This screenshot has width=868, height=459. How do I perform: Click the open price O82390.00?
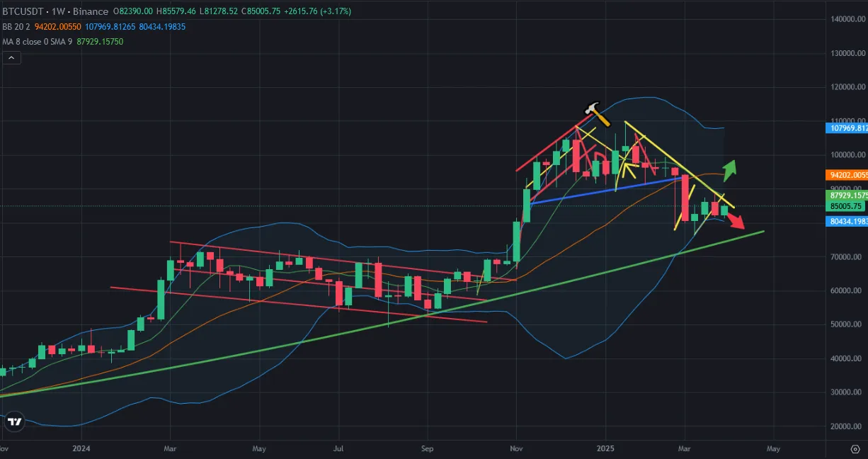[133, 11]
